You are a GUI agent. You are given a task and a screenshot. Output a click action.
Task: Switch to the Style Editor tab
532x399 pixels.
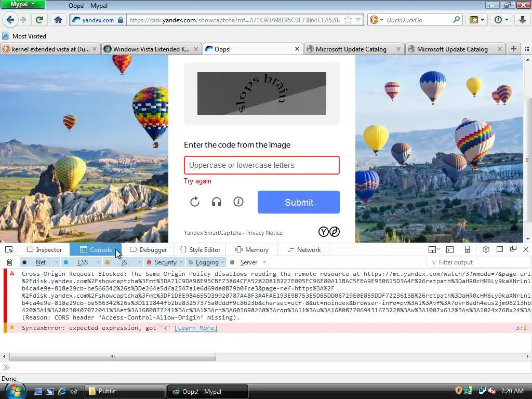coord(201,250)
